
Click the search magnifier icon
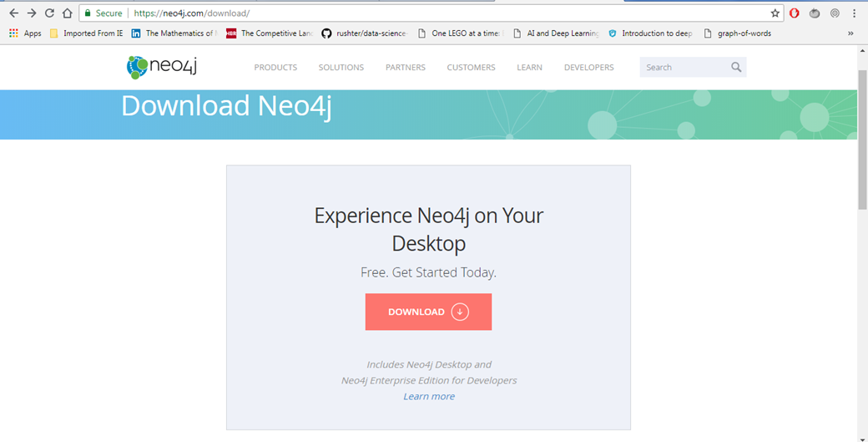(736, 67)
